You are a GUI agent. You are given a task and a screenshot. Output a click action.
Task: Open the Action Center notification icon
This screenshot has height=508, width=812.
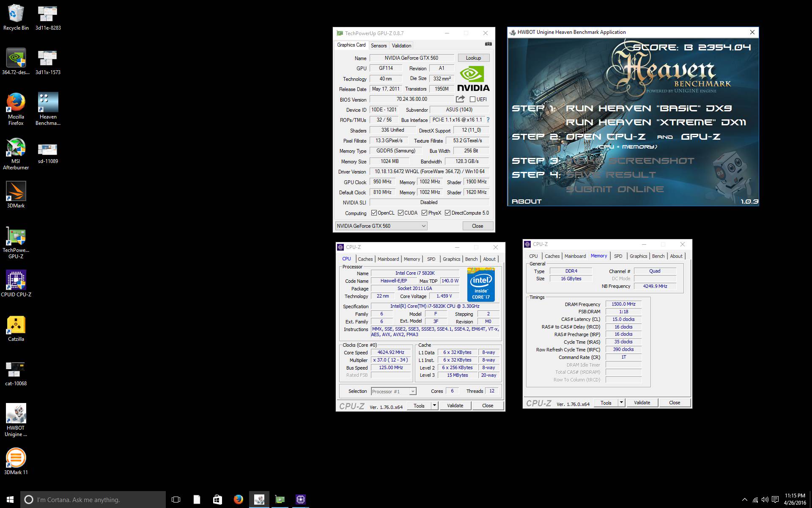pos(775,500)
